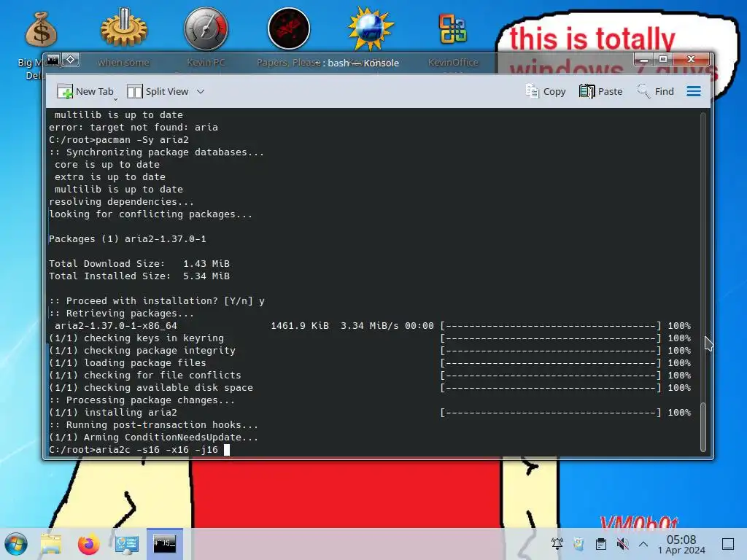Open the Konsole window menu icon in title bar

pos(53,60)
